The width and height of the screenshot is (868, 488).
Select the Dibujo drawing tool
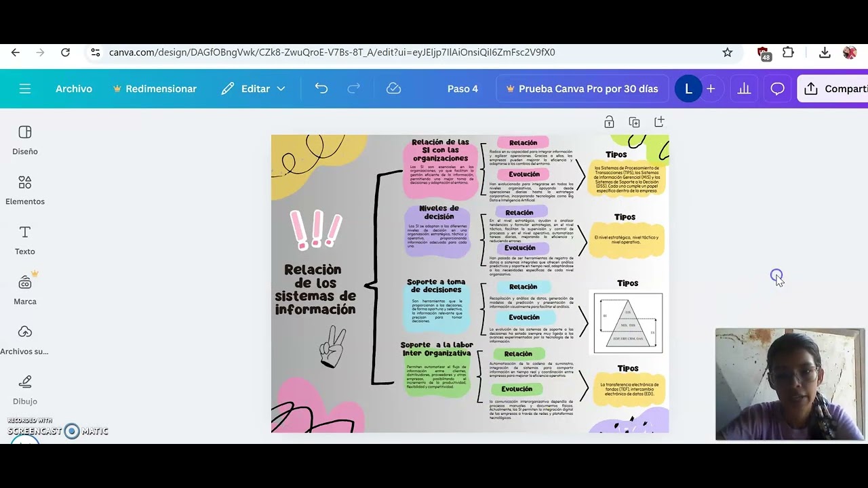[x=25, y=390]
